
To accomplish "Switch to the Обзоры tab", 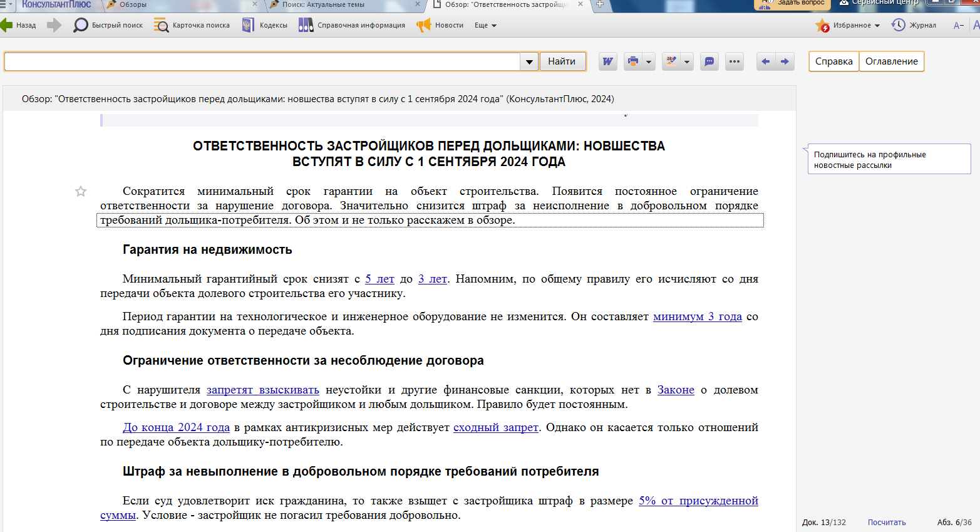I will pyautogui.click(x=133, y=4).
